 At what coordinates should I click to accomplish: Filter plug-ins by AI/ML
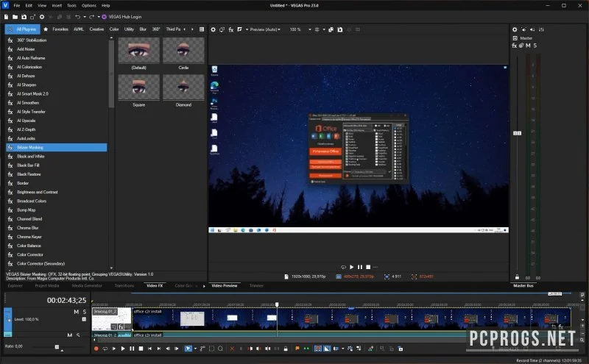pos(79,29)
